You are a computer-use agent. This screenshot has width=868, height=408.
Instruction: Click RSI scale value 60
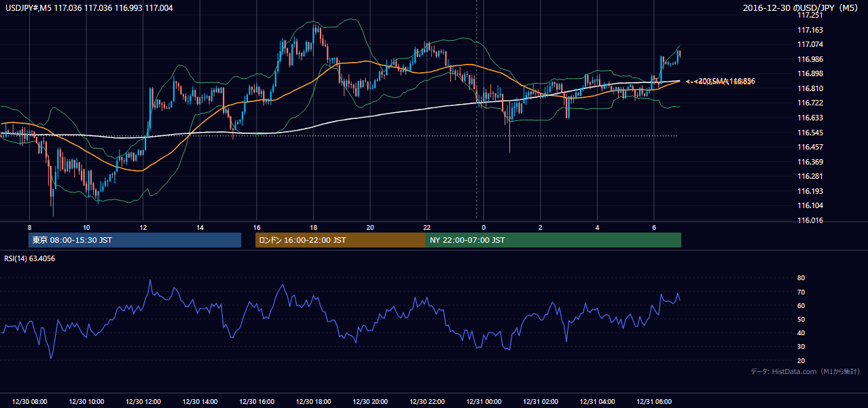click(801, 305)
